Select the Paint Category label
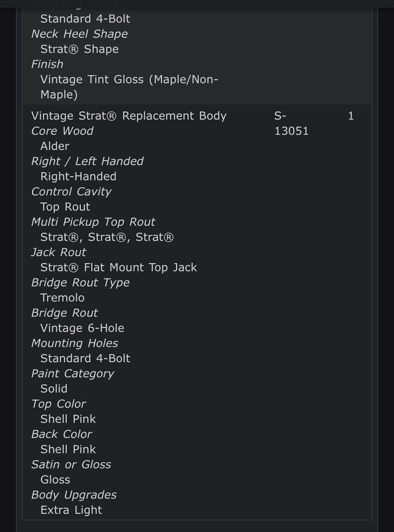The height and width of the screenshot is (532, 394). coord(72,374)
